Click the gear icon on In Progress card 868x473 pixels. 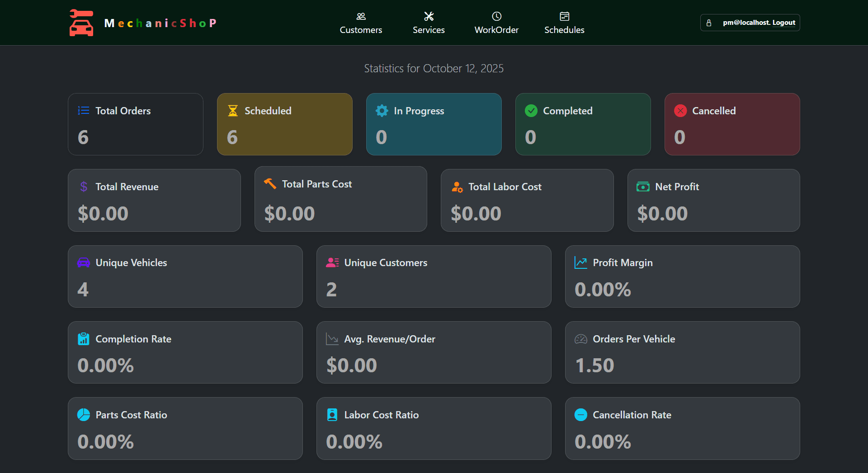click(382, 111)
